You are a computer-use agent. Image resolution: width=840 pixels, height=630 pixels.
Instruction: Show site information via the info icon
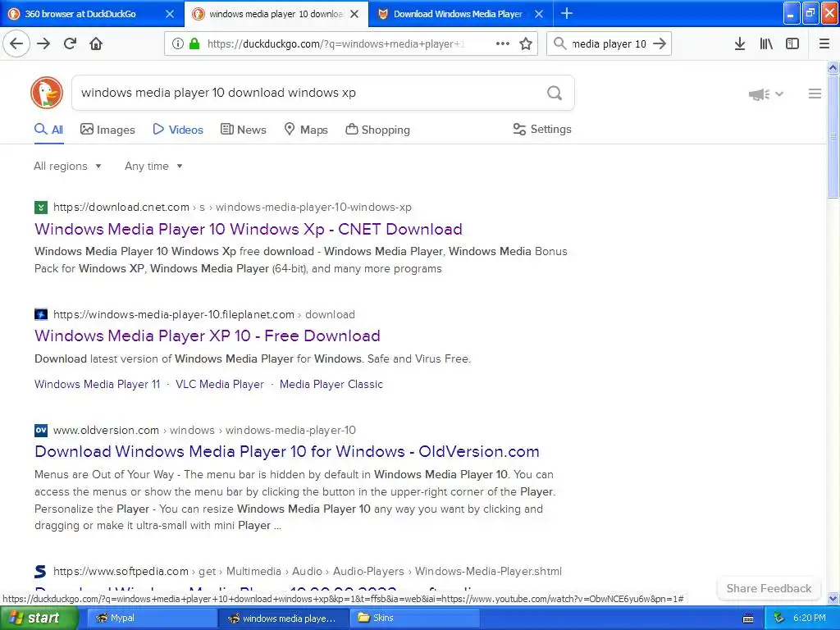click(x=178, y=43)
